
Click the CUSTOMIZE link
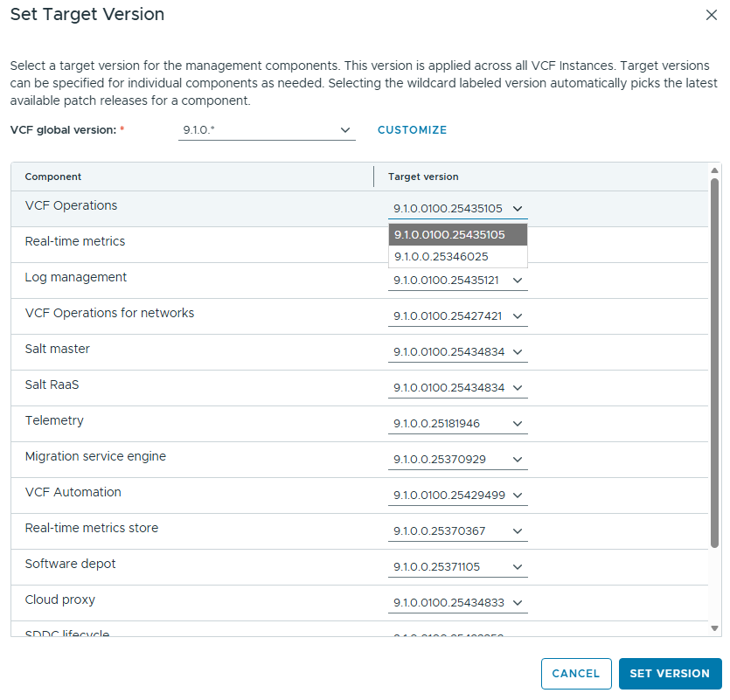click(412, 130)
